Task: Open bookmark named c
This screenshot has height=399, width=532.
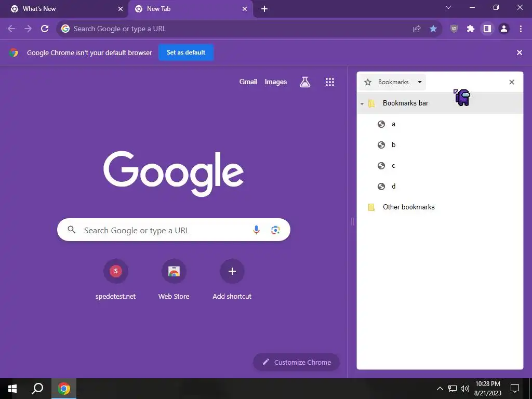Action: 440,166
